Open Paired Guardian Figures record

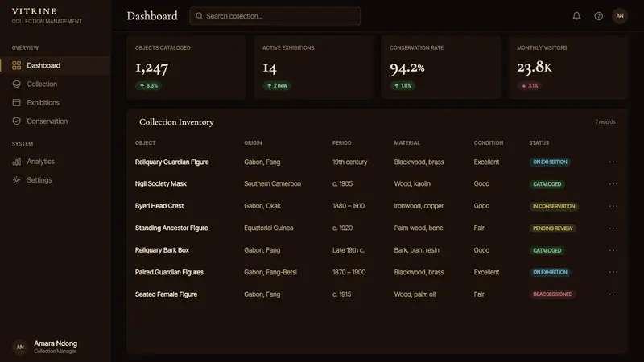pyautogui.click(x=169, y=272)
